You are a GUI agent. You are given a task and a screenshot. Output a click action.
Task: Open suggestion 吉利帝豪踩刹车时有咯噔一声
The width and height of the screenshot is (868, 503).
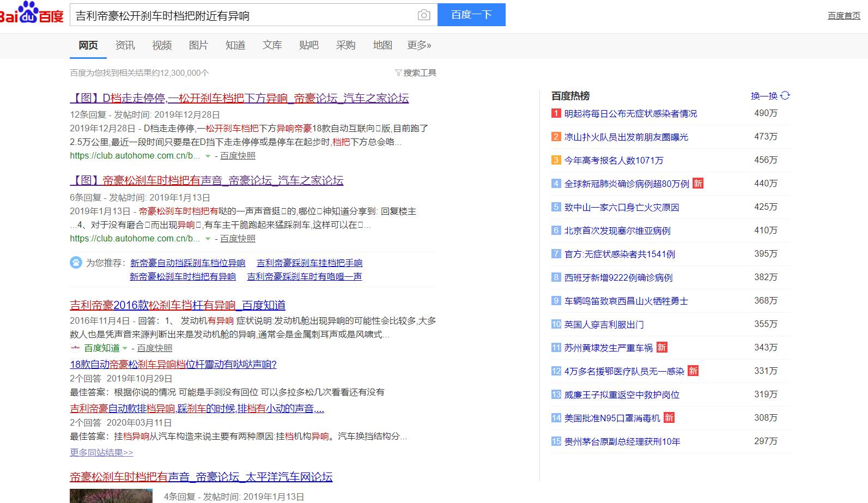305,277
